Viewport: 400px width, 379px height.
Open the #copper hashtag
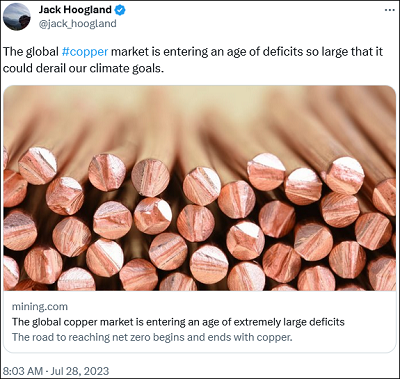pos(85,52)
